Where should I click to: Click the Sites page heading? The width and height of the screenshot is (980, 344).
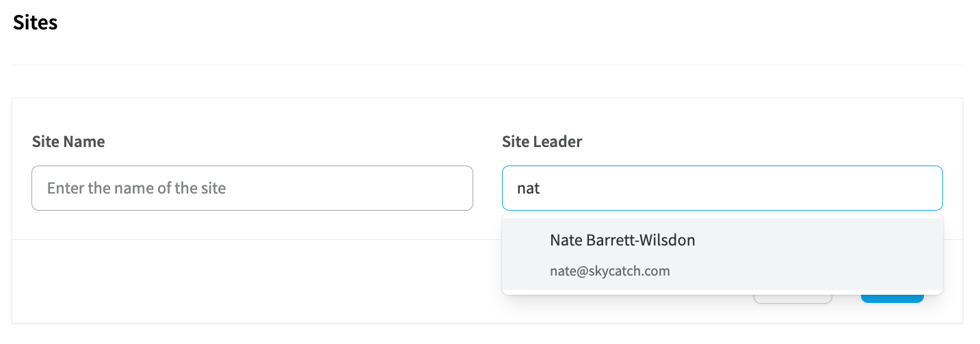(x=35, y=23)
